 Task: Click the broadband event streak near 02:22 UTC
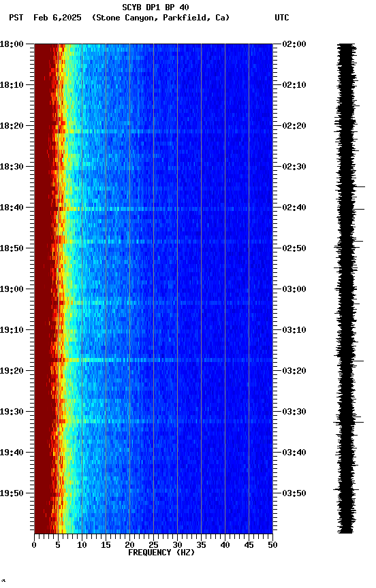point(153,131)
